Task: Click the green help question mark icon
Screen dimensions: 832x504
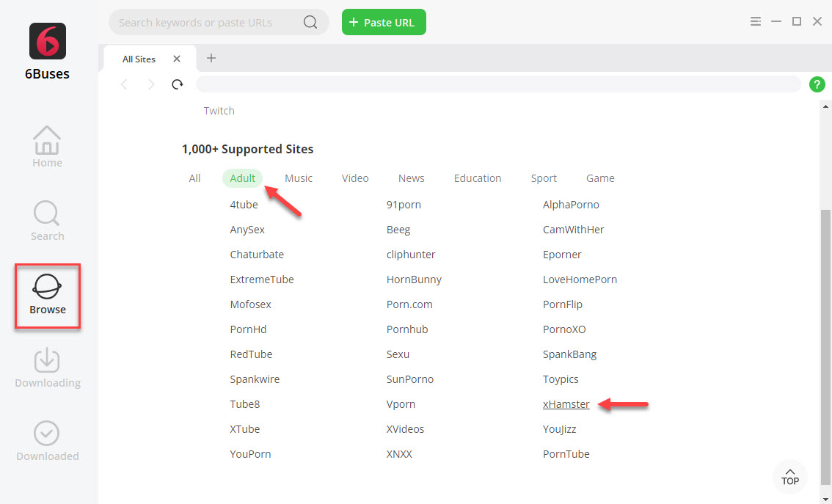Action: 817,84
